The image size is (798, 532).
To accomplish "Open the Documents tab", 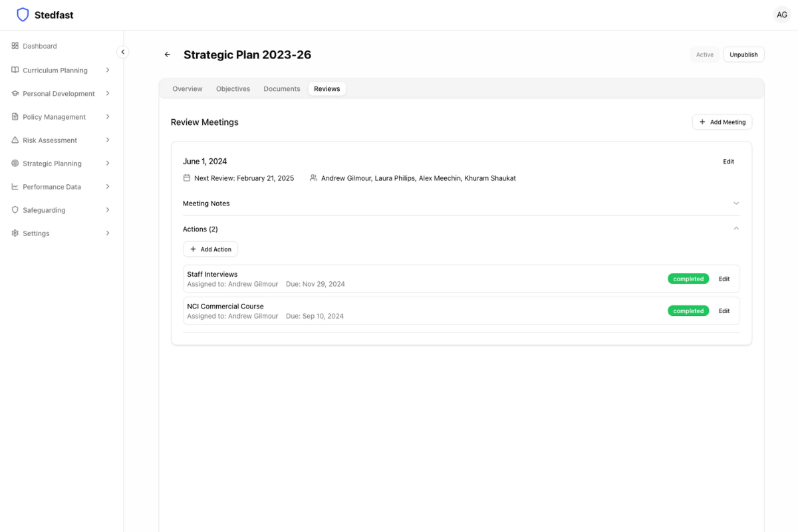I will 281,88.
